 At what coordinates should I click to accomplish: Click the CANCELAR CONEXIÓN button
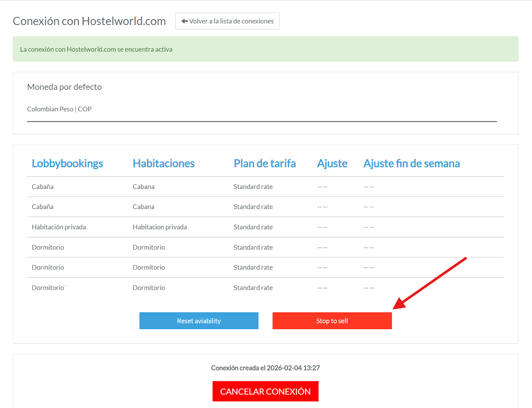[265, 391]
